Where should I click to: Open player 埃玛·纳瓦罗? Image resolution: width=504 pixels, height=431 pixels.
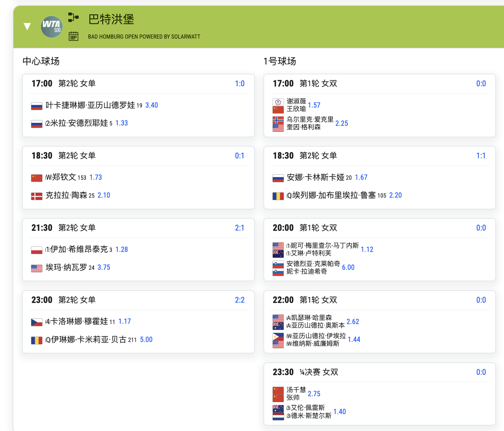(66, 267)
